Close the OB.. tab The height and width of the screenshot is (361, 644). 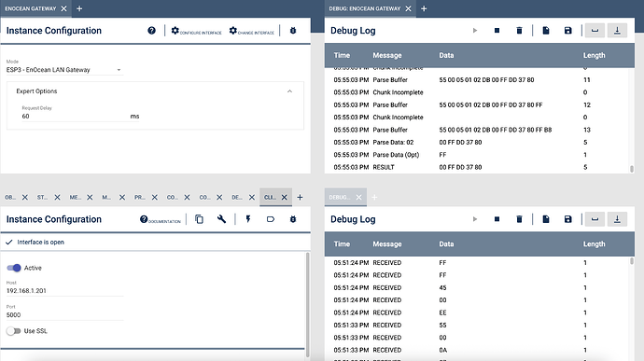tap(25, 198)
